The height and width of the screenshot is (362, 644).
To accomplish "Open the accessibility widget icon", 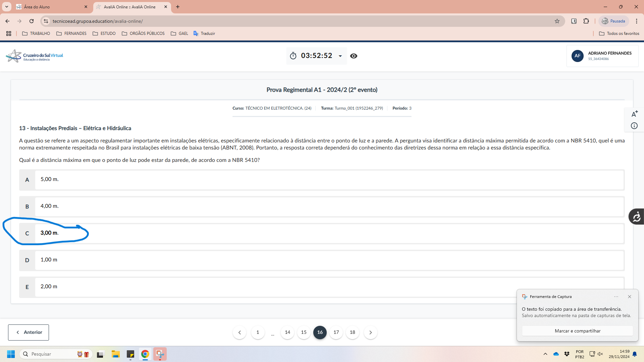I will coord(636,217).
